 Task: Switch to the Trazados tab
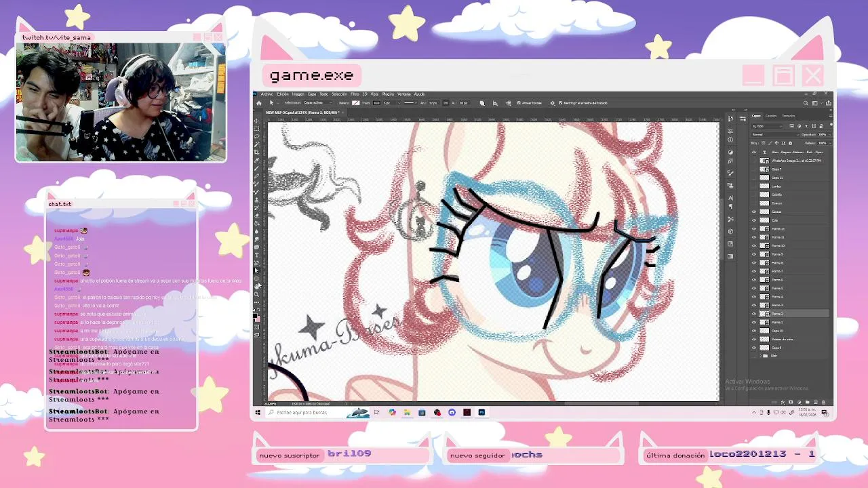[788, 116]
